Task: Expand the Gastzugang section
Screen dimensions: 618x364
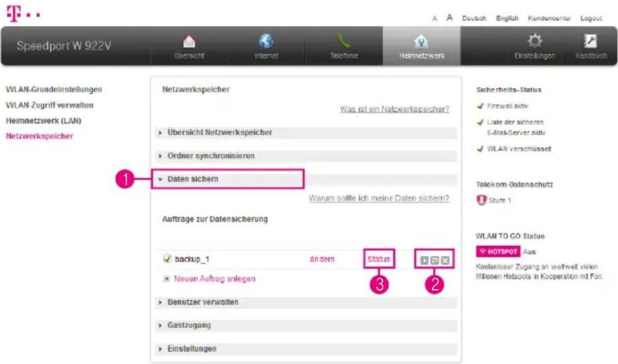Action: (306, 325)
